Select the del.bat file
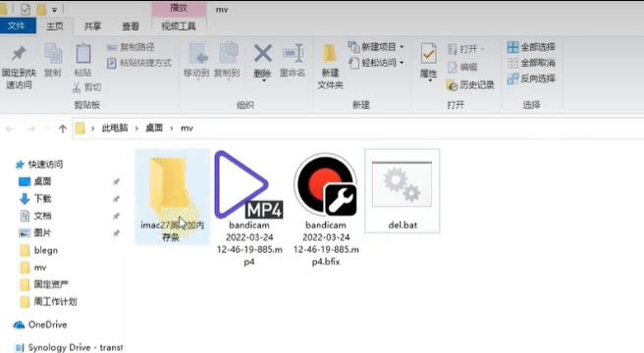Viewport: 644px width, 353px height. pyautogui.click(x=402, y=191)
